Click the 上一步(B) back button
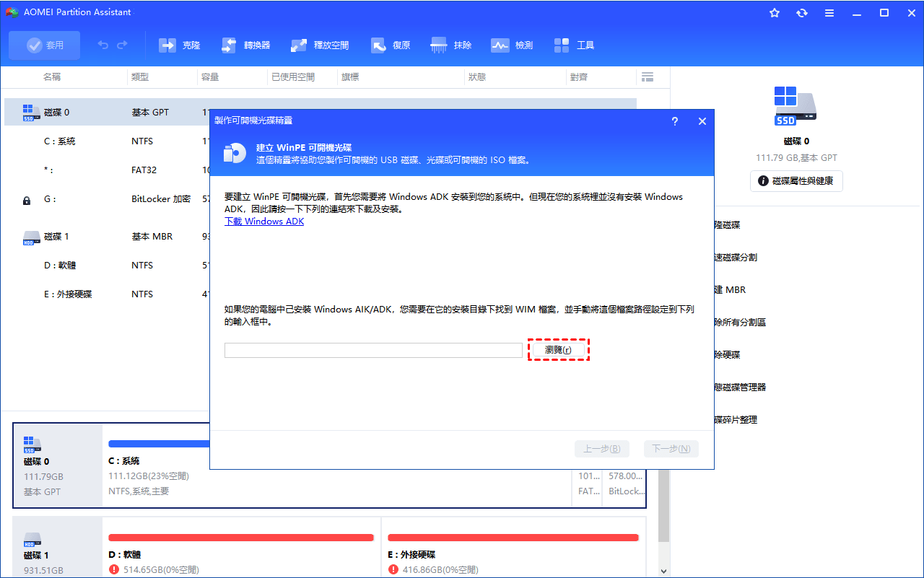Viewport: 924px width, 578px height. click(601, 449)
